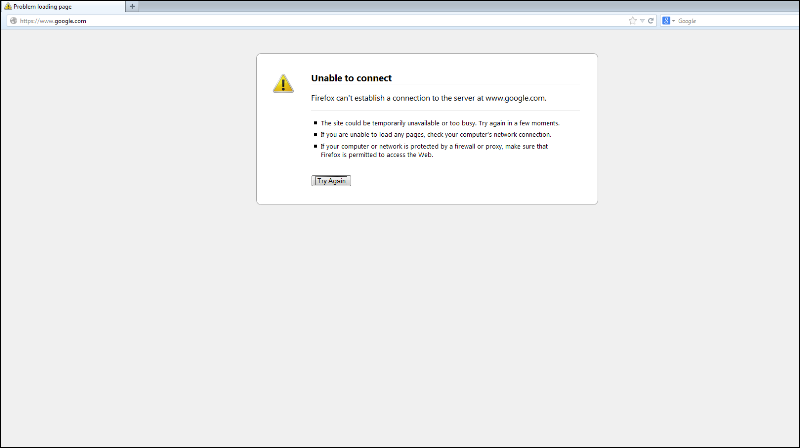The image size is (800, 448).
Task: Click the Try Again button
Action: (331, 181)
